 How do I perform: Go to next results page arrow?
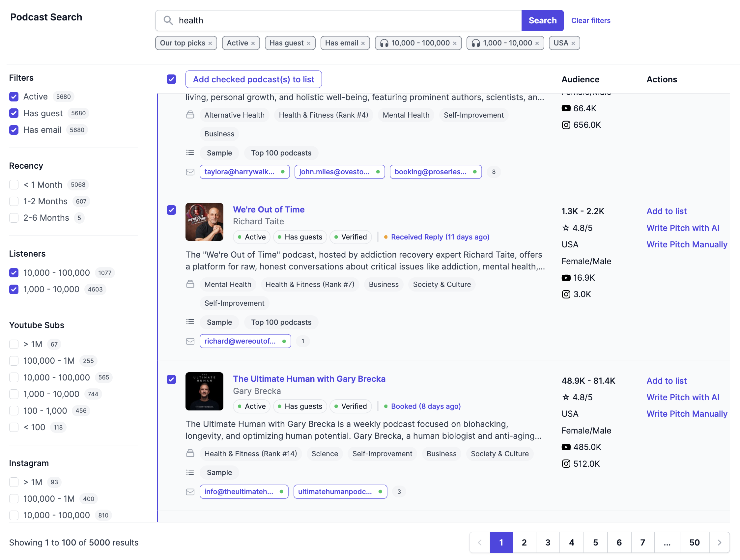(x=719, y=543)
